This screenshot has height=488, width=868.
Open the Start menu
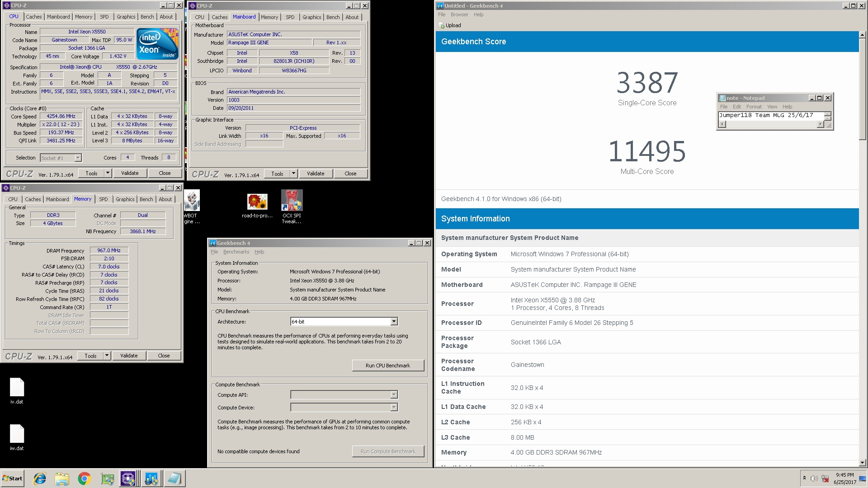click(x=13, y=479)
